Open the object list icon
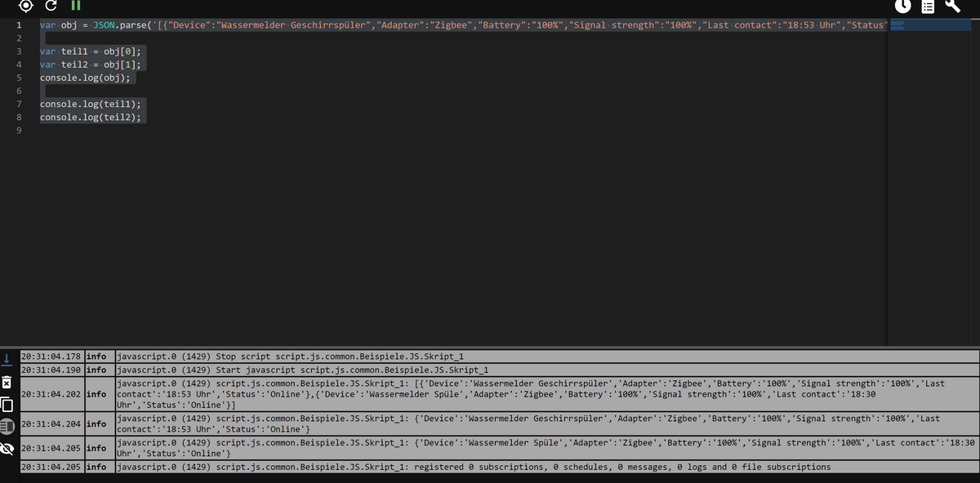Screen dimensions: 980x483 click(x=928, y=7)
